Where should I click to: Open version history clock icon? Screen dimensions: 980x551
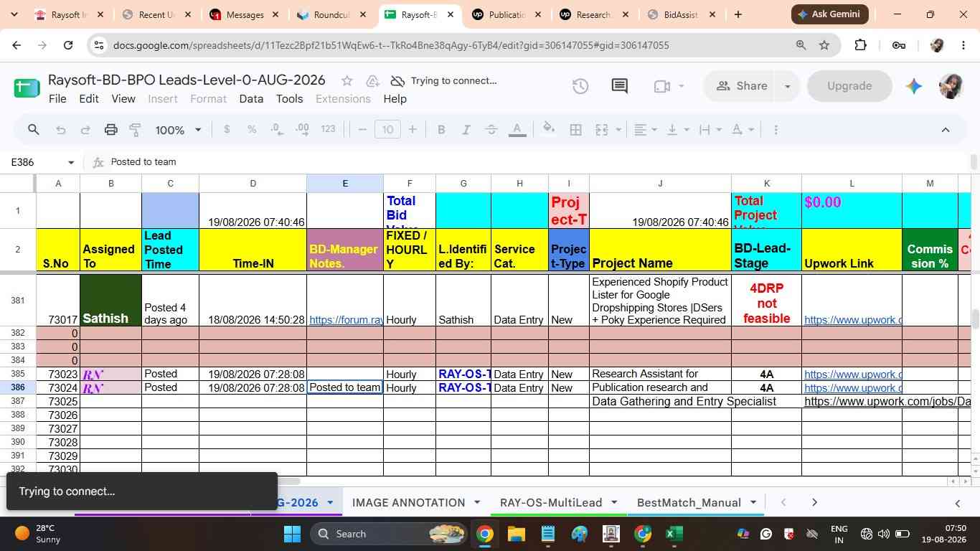click(580, 86)
